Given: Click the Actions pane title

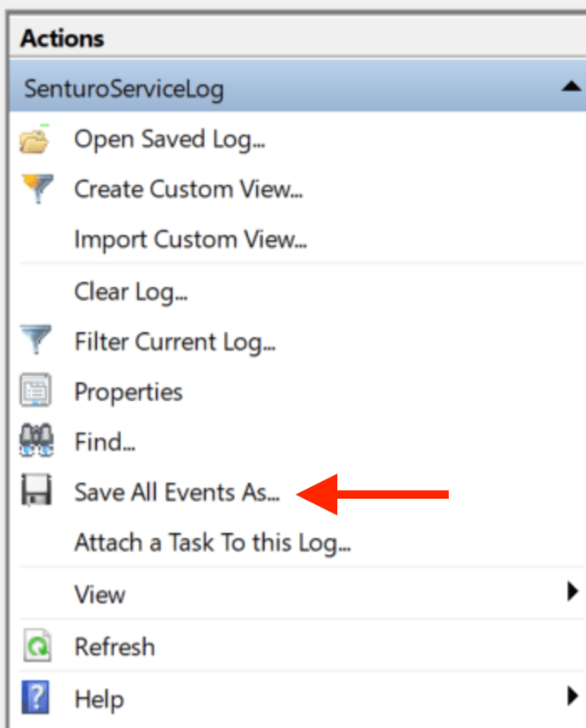Looking at the screenshot, I should 62,38.
